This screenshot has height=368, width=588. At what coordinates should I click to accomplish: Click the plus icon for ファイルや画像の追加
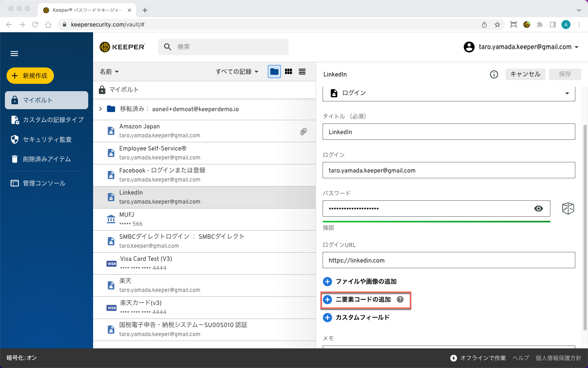click(327, 281)
